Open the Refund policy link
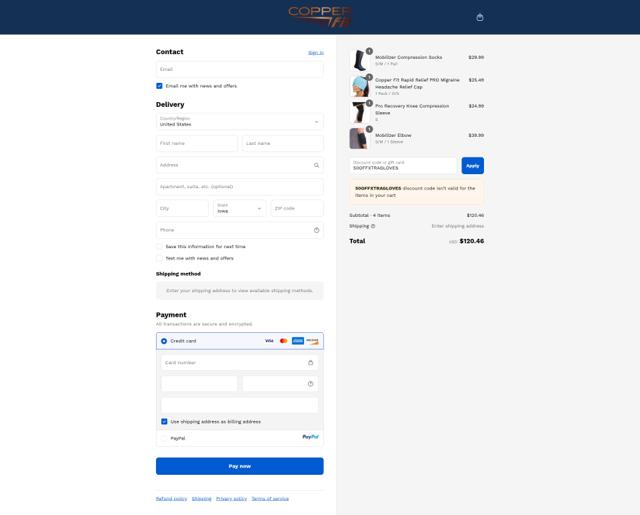This screenshot has width=640, height=515. (171, 499)
